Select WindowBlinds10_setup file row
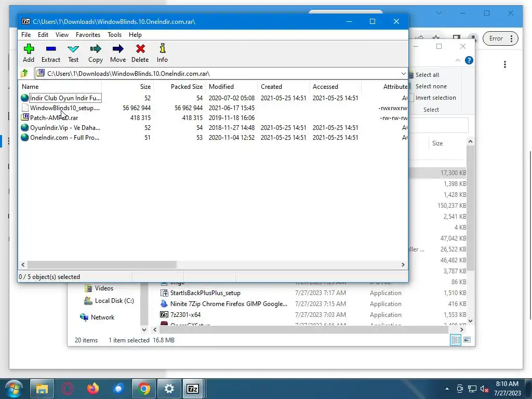 pos(213,108)
